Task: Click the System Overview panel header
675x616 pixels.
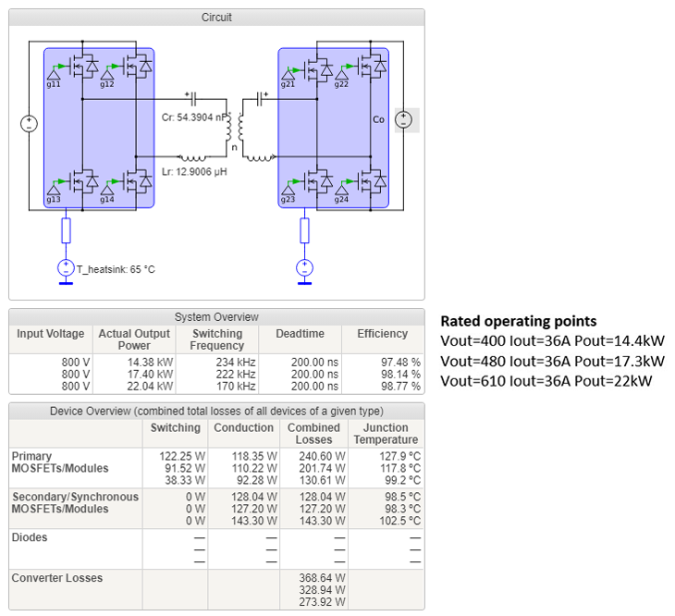Action: pyautogui.click(x=216, y=317)
